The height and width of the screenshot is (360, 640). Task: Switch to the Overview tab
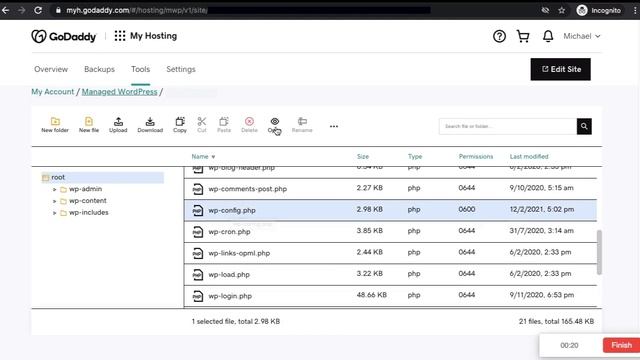tap(51, 69)
